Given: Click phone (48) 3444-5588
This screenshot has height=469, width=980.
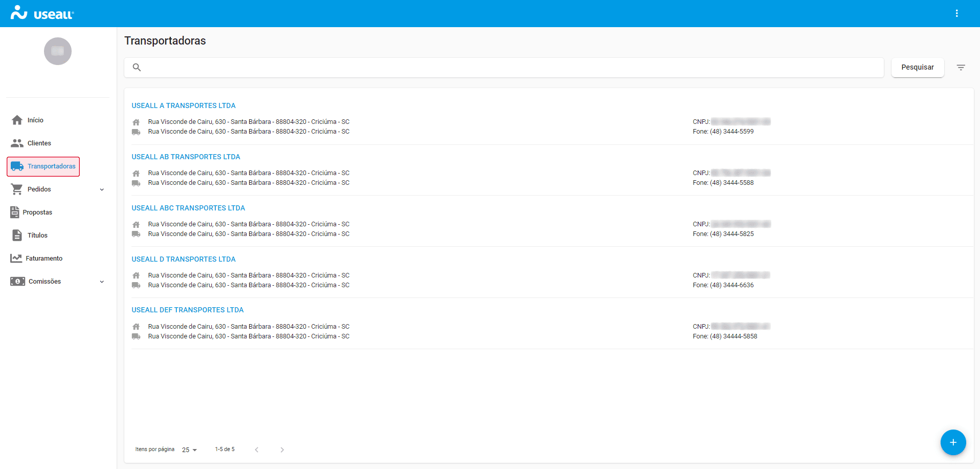Looking at the screenshot, I should pyautogui.click(x=731, y=183).
